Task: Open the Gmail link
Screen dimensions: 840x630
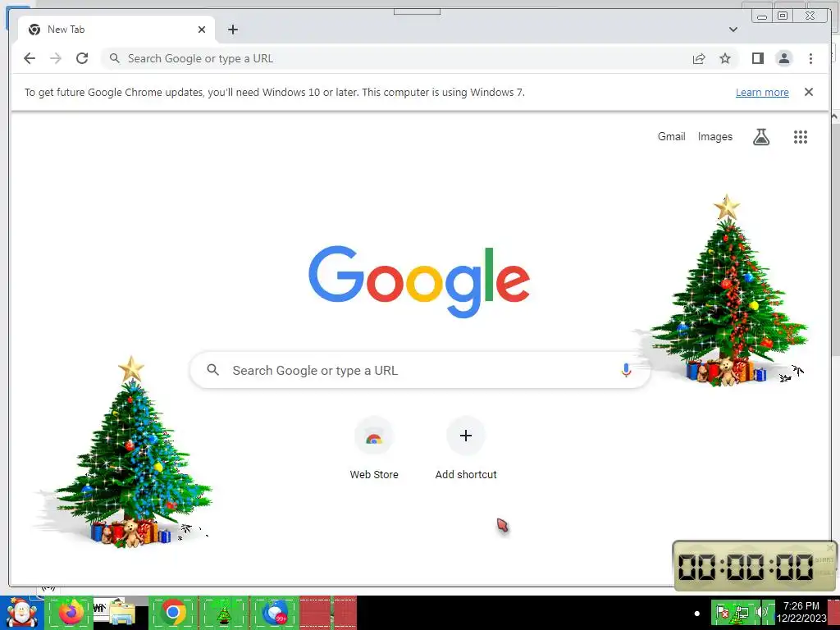Action: [x=671, y=137]
